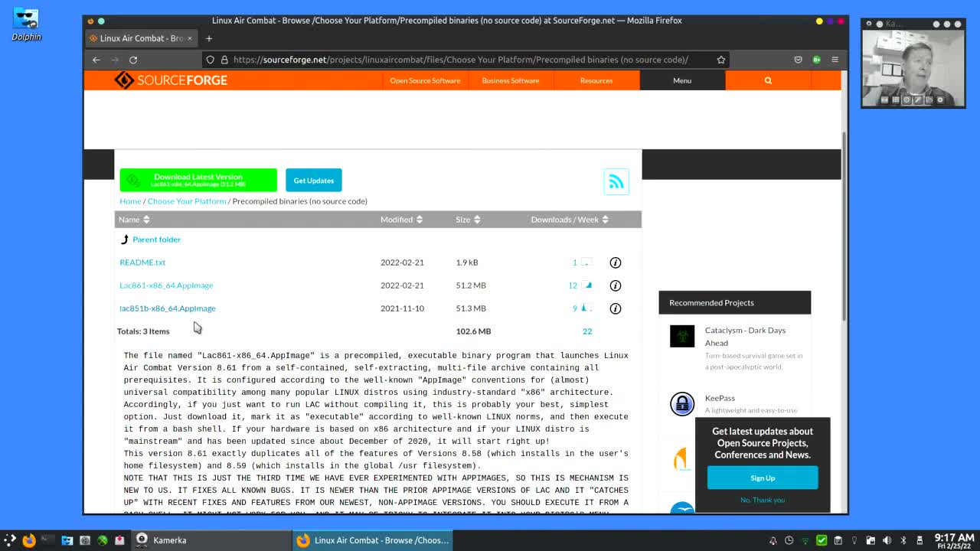Sort files by Modified column
The height and width of the screenshot is (551, 980).
401,220
